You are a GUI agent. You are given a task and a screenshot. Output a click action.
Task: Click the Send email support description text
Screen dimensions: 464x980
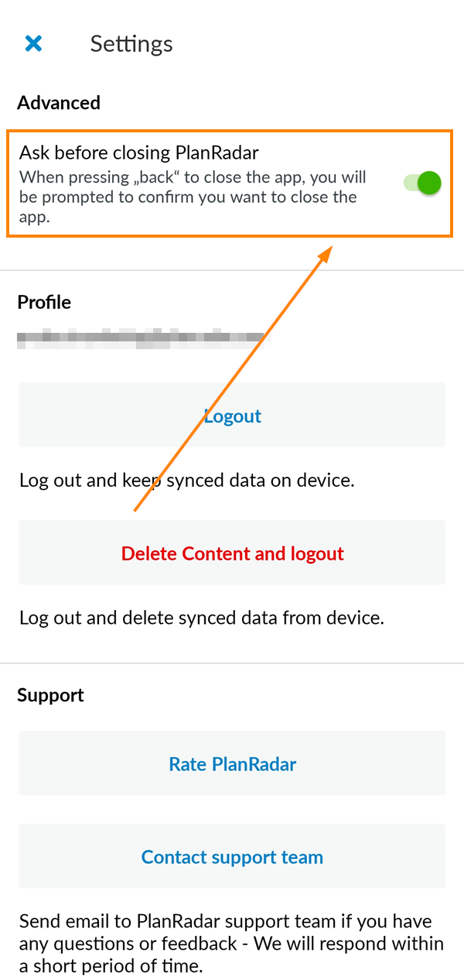click(232, 943)
